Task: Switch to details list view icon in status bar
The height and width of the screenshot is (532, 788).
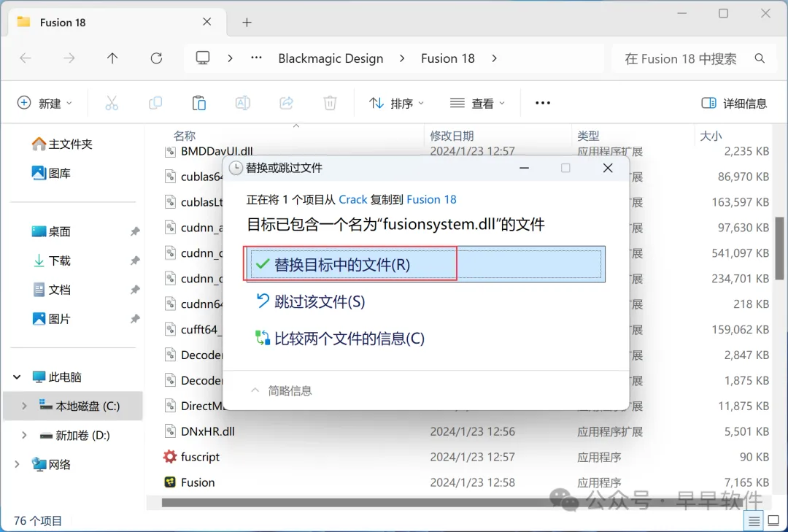Action: [754, 522]
